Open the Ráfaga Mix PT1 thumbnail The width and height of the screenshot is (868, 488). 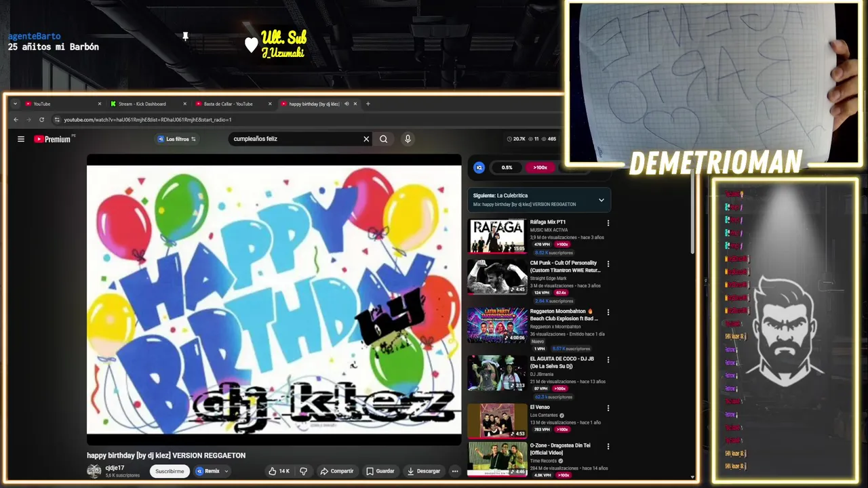pos(497,236)
